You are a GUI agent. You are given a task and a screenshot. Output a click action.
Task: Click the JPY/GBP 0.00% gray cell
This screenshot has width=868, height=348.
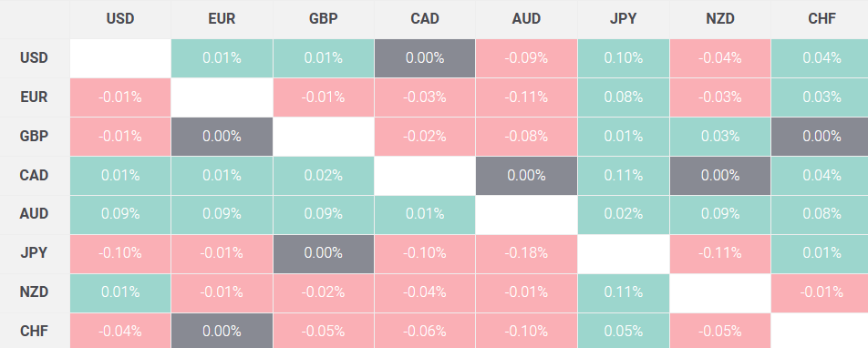click(324, 253)
